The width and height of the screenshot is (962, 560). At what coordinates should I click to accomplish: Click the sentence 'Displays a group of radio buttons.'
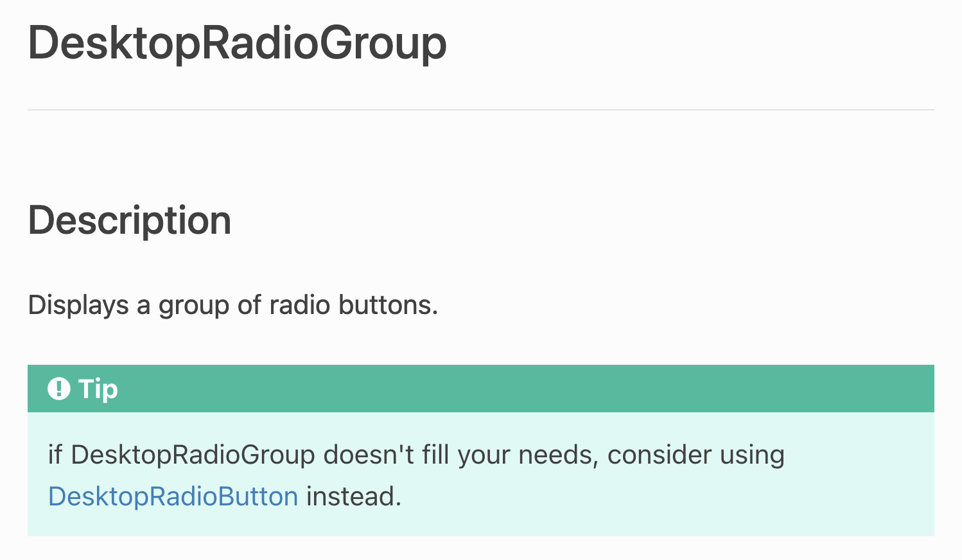[232, 305]
